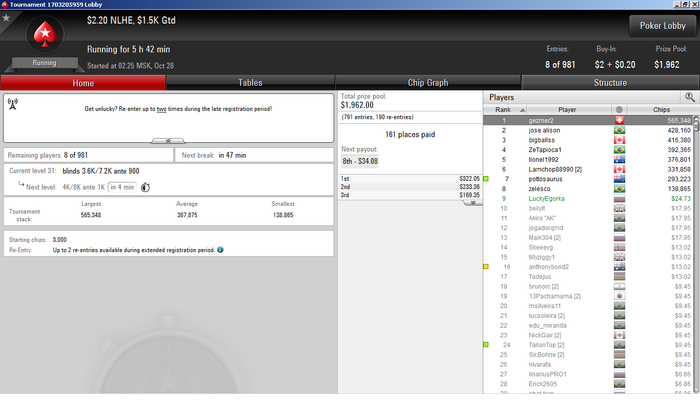
Task: Sort players by Rank arrow
Action: (x=522, y=110)
